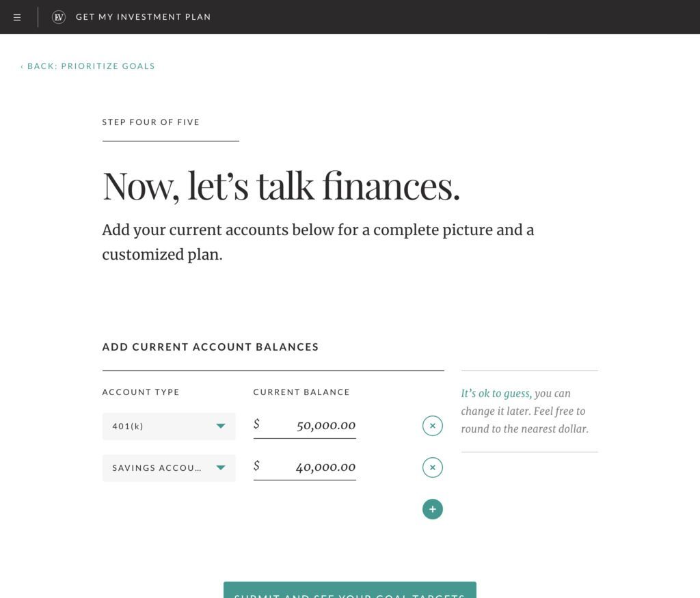Open the Savings Account type dropdown

coord(157,468)
